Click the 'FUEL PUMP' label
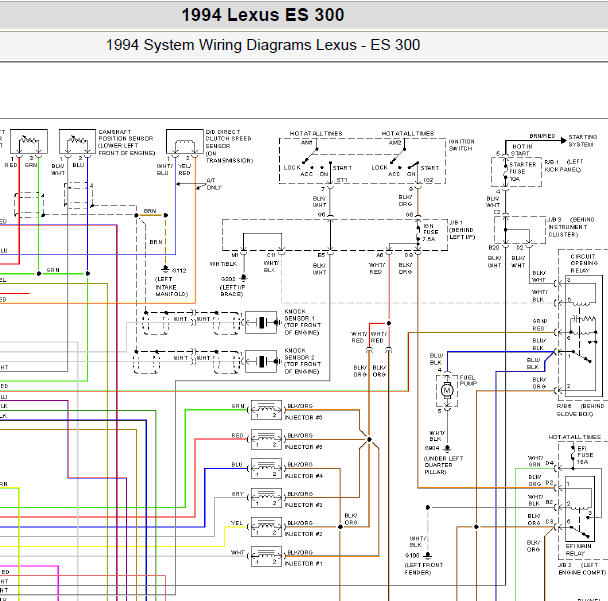 point(468,380)
